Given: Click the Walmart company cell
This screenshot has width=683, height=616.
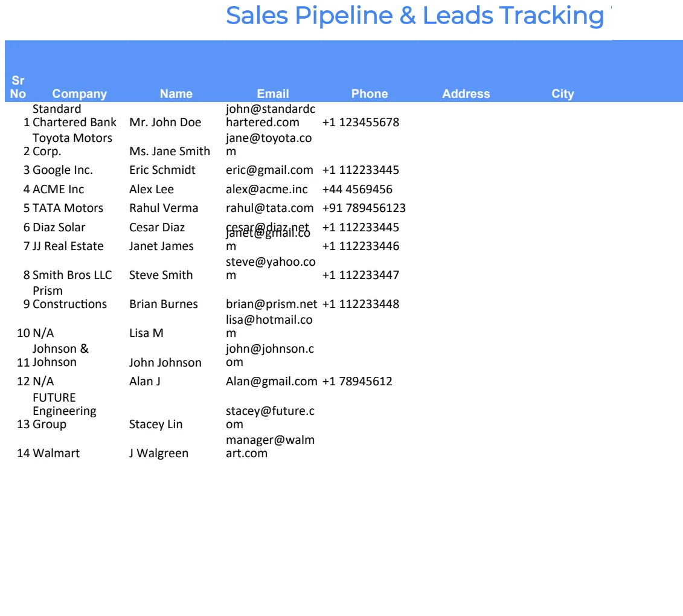Looking at the screenshot, I should tap(56, 454).
